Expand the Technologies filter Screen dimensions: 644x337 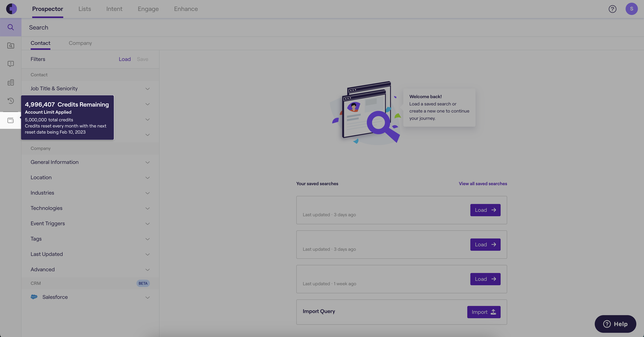coord(90,208)
